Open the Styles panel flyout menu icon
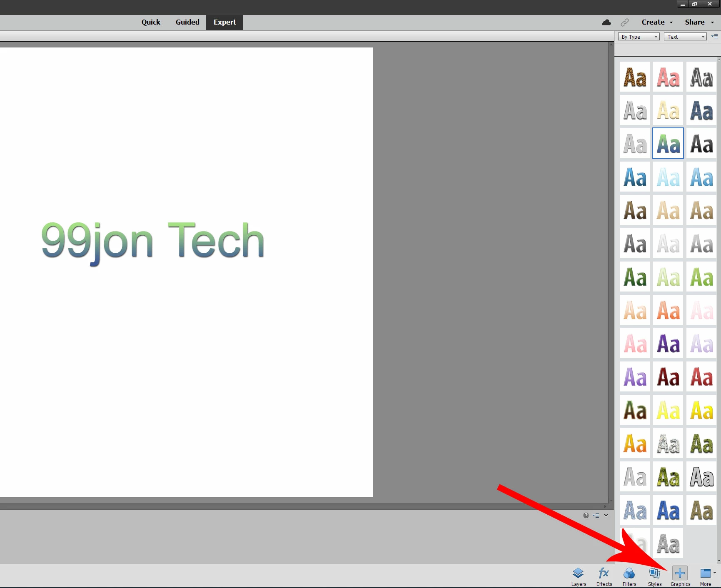The width and height of the screenshot is (721, 588). [715, 37]
